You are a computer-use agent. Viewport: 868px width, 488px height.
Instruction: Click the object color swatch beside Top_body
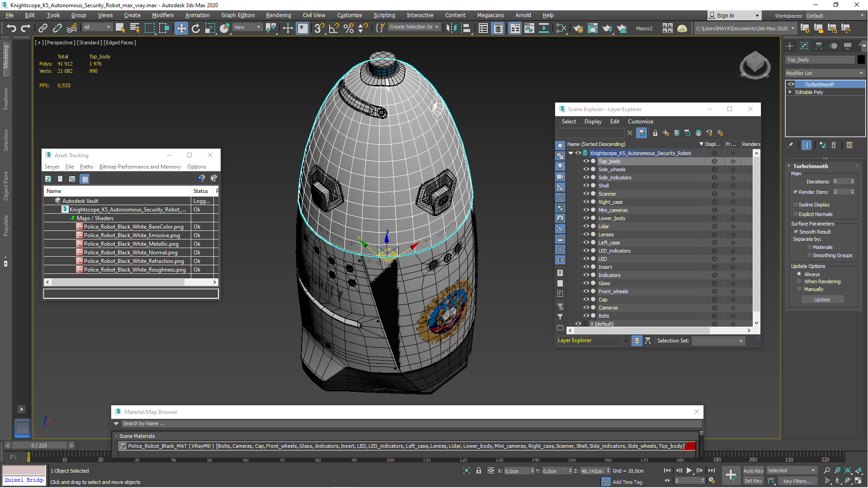(x=861, y=60)
